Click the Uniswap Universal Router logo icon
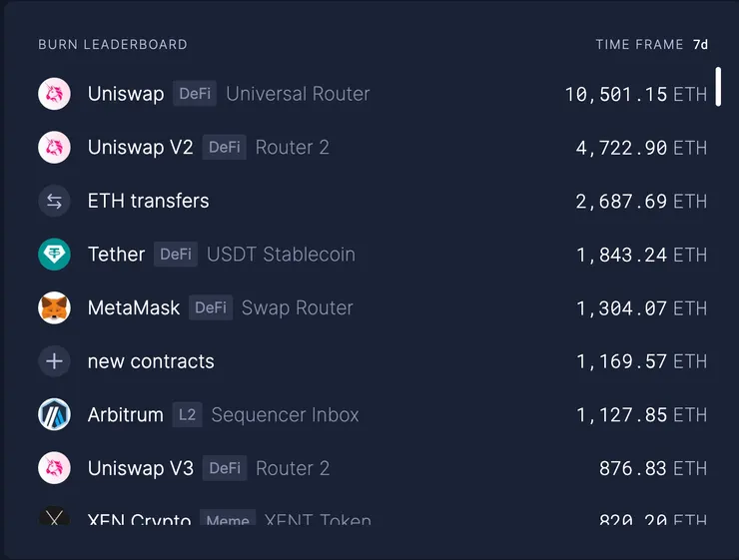Viewport: 739px width, 560px height. click(54, 94)
